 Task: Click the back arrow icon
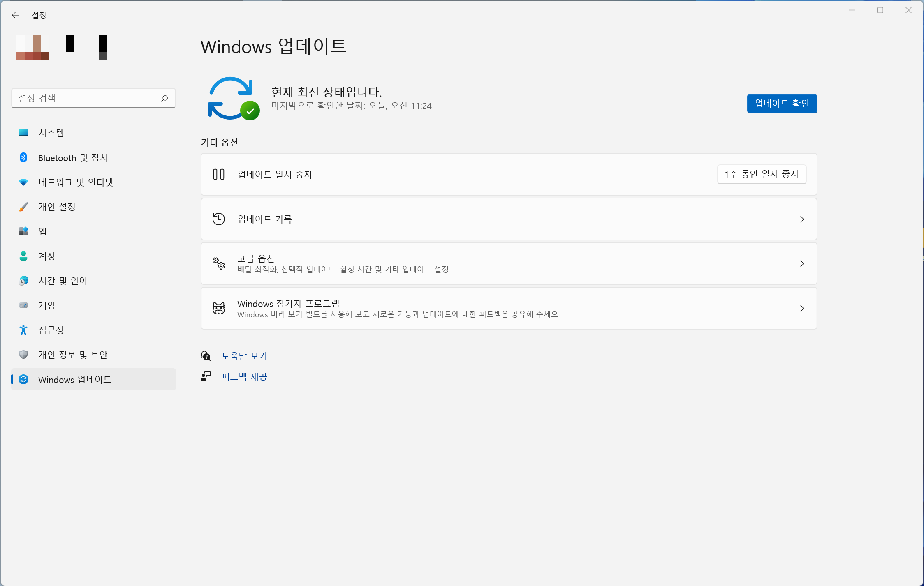click(16, 15)
